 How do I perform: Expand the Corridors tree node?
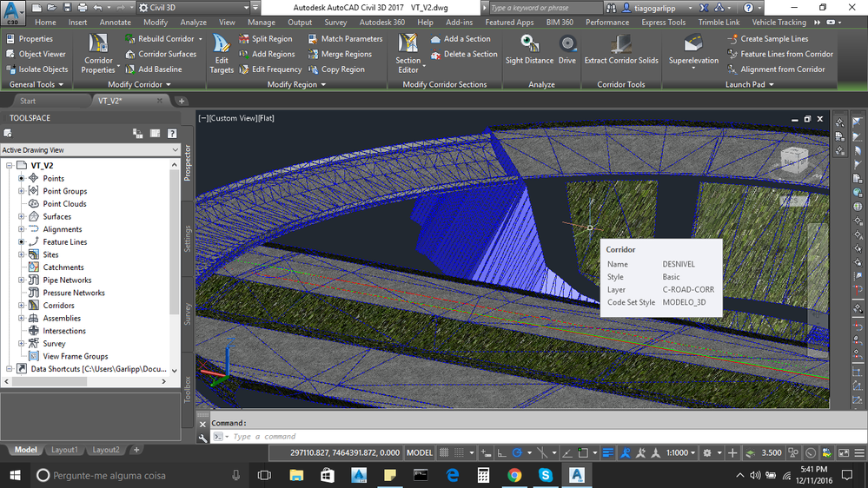[x=22, y=306]
